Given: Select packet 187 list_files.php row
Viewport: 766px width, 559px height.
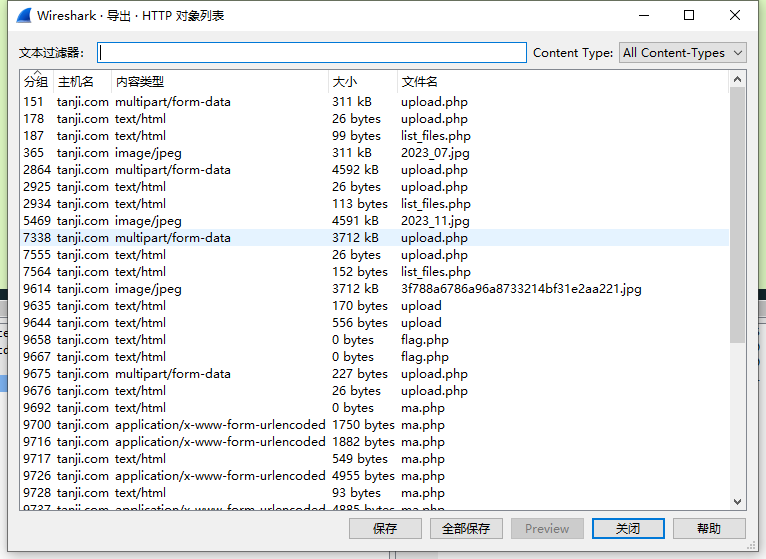Looking at the screenshot, I should [375, 136].
